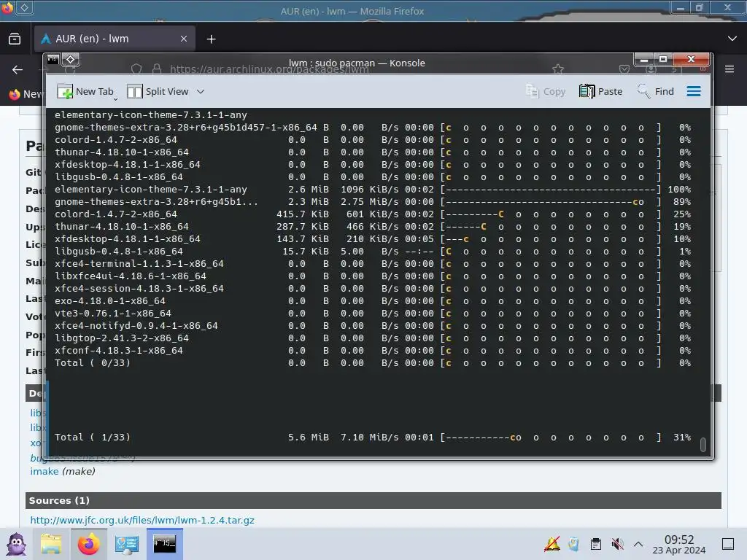Open the application launcher in taskbar
This screenshot has width=747, height=560.
click(16, 544)
